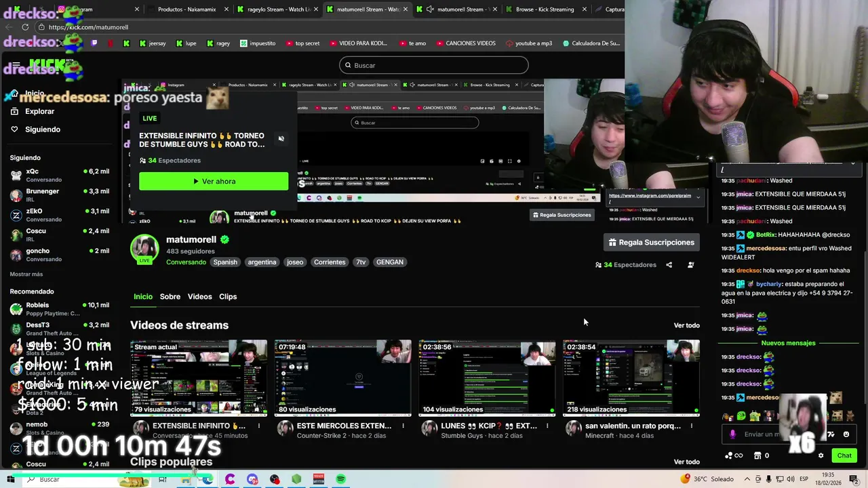This screenshot has width=868, height=488.
Task: Open the Regala Suscripciones button beside matumorell
Action: click(x=651, y=242)
